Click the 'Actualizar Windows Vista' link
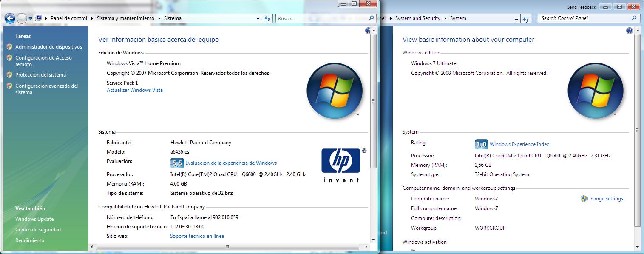The height and width of the screenshot is (254, 644). point(134,90)
